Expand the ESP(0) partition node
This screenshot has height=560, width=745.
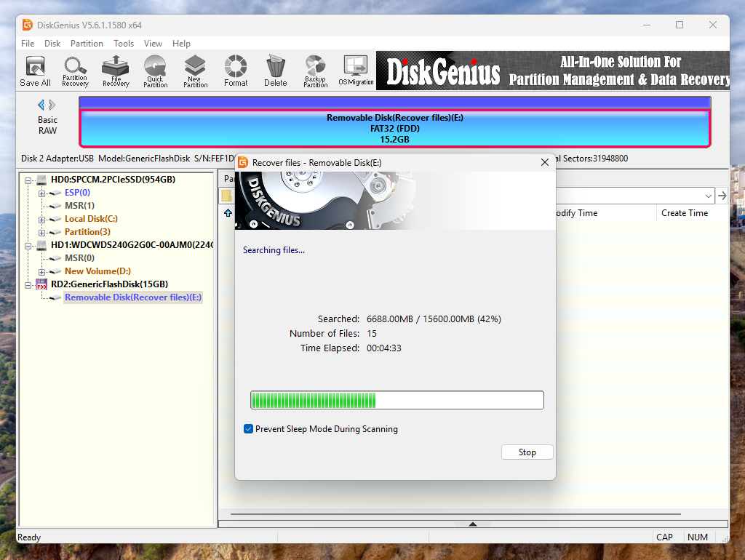(41, 193)
